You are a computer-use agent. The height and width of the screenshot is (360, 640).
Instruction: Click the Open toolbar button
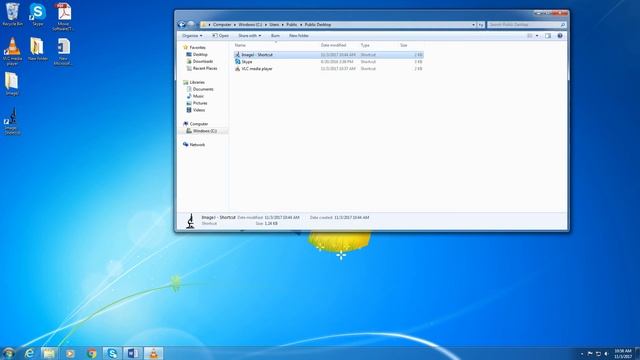click(x=220, y=36)
